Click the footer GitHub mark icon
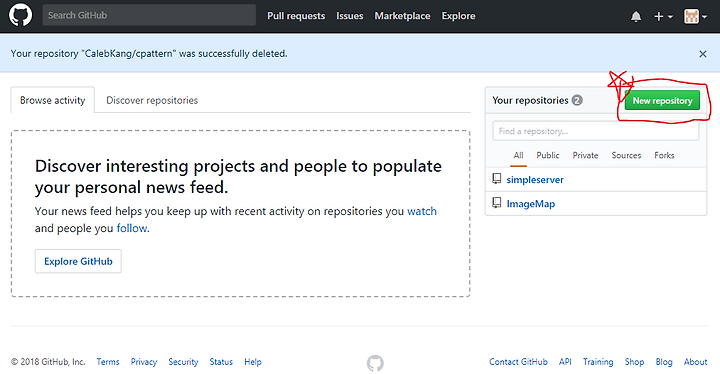This screenshot has height=374, width=720. tap(375, 363)
